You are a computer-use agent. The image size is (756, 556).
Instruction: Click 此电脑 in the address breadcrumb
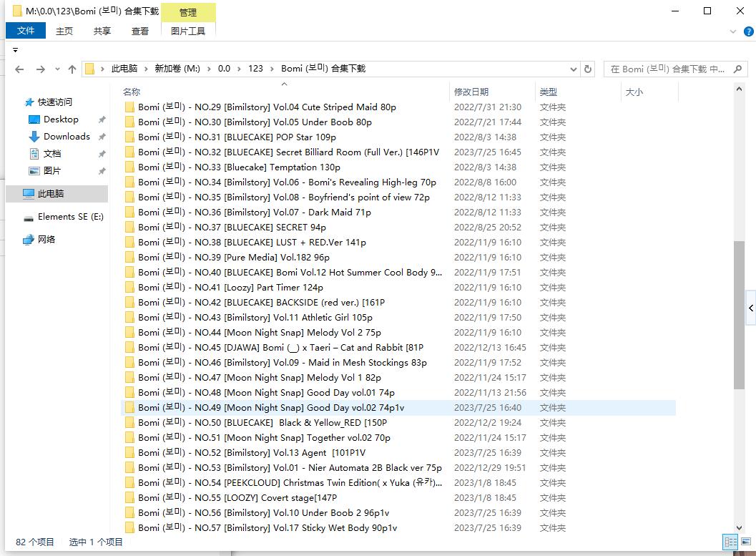pos(124,69)
